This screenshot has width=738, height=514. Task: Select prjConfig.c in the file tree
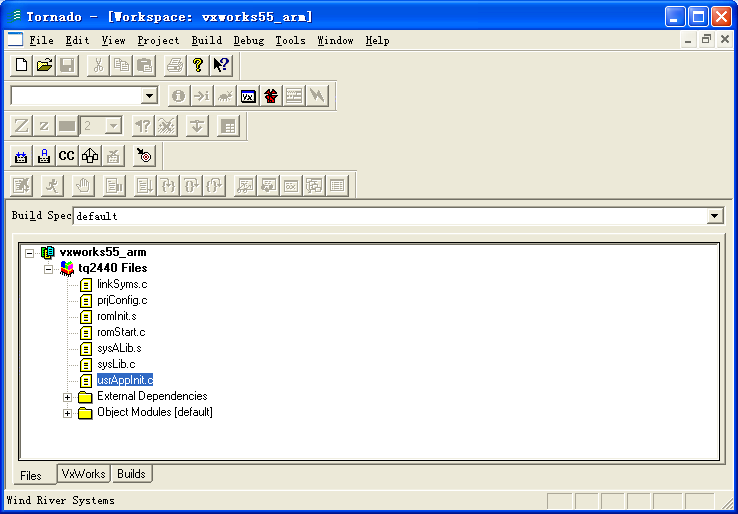122,300
